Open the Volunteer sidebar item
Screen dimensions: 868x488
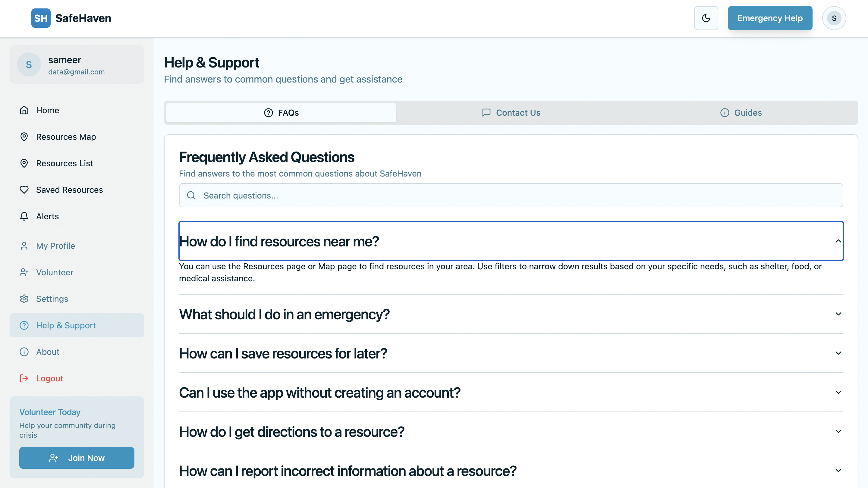point(54,272)
